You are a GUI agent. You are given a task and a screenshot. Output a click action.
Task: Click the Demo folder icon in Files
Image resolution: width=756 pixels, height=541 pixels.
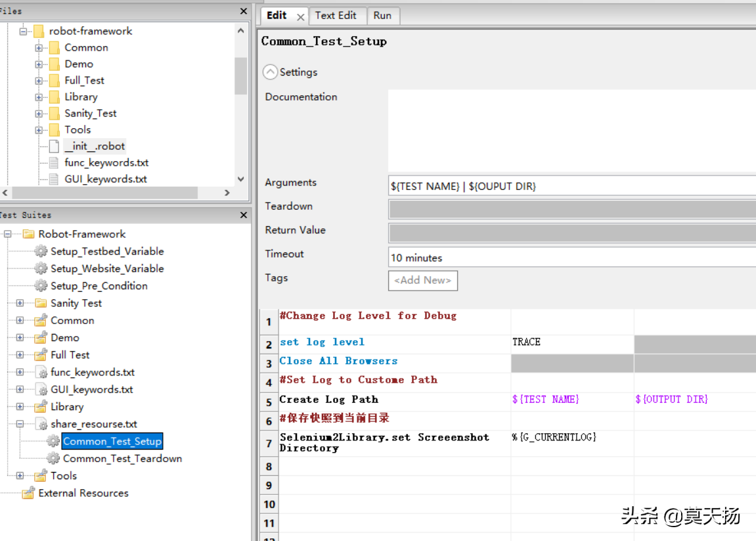click(55, 64)
